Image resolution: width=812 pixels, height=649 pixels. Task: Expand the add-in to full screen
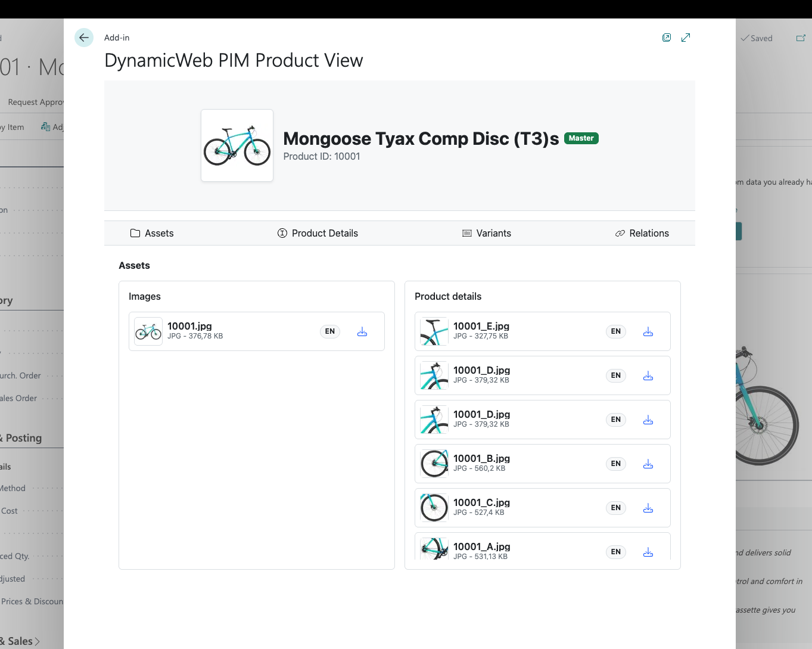click(686, 37)
